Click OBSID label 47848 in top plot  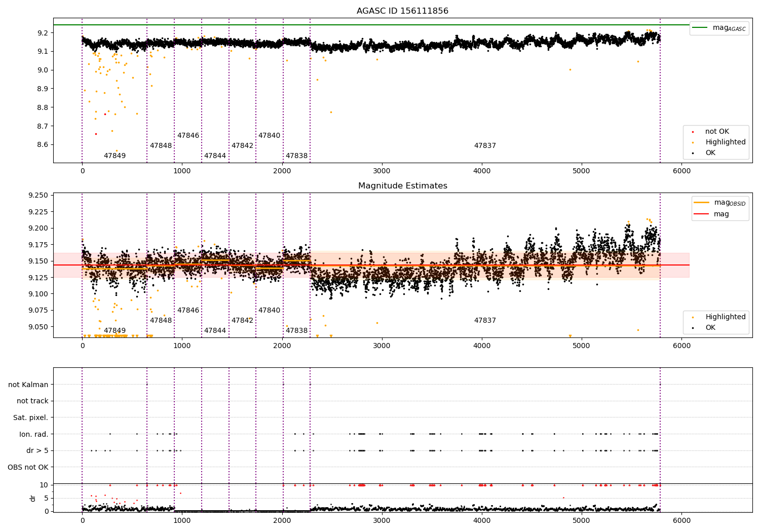tap(161, 146)
